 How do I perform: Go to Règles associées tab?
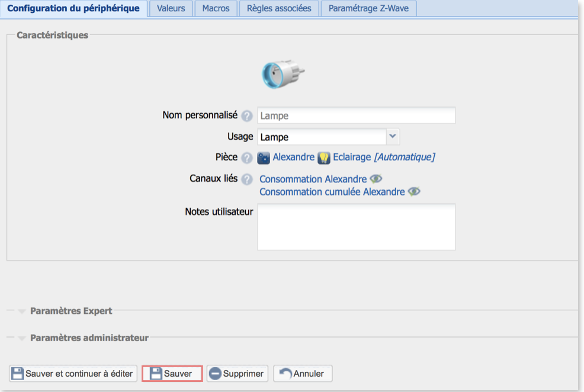tap(279, 9)
